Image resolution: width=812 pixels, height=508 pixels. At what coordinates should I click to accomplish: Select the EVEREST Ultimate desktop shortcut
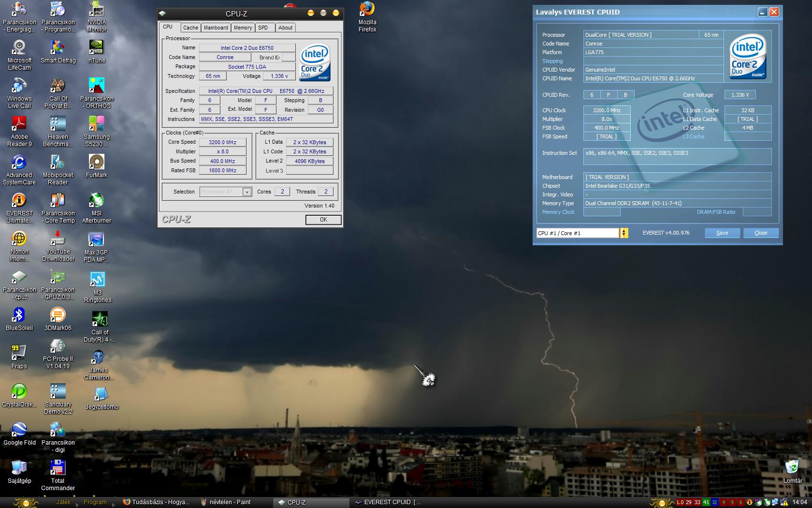coord(19,208)
